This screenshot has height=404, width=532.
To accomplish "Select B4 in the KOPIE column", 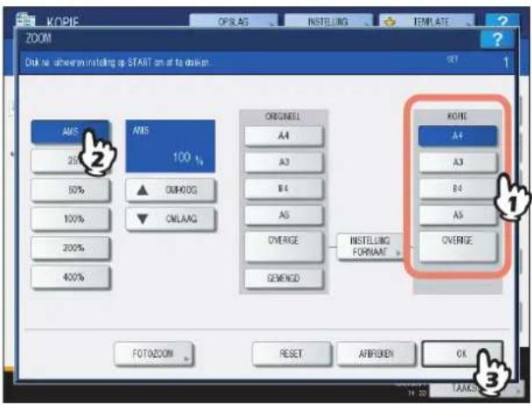I will (x=458, y=189).
